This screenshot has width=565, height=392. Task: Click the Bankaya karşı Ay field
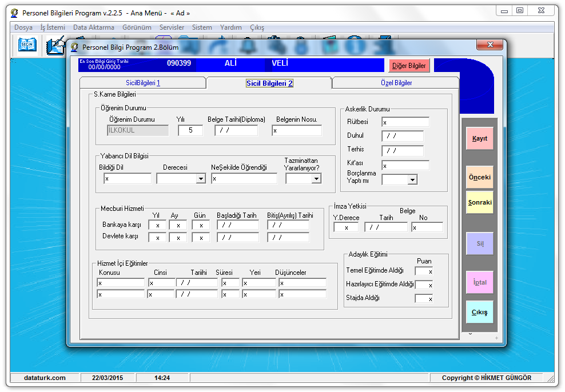coord(178,225)
